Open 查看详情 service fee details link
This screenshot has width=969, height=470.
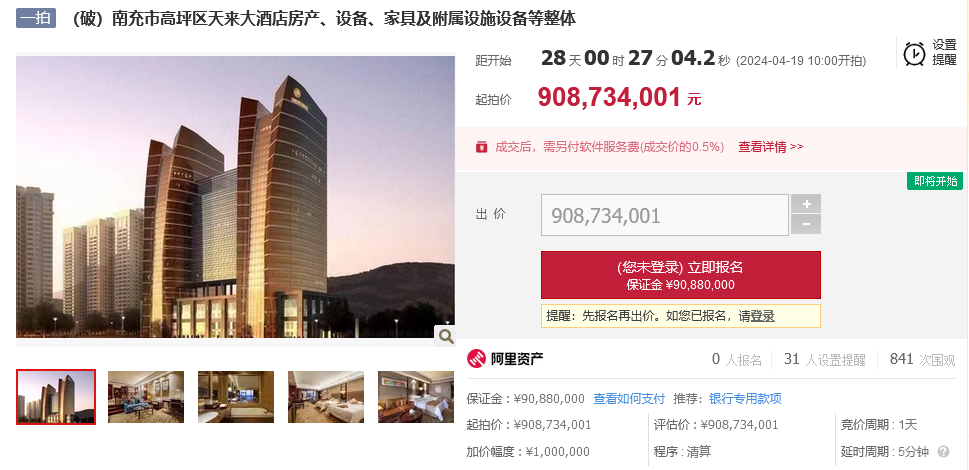tap(771, 147)
